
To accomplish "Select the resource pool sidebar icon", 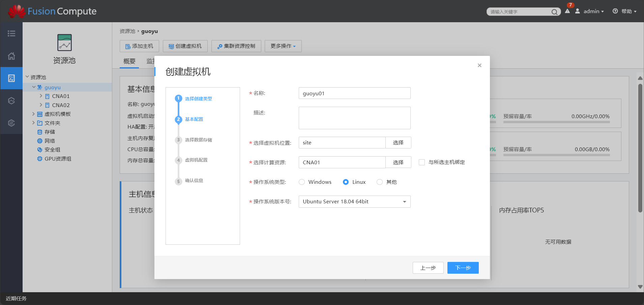I will [x=11, y=78].
